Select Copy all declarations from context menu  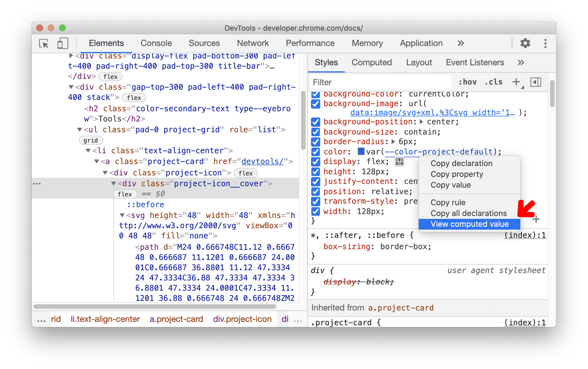pyautogui.click(x=468, y=213)
